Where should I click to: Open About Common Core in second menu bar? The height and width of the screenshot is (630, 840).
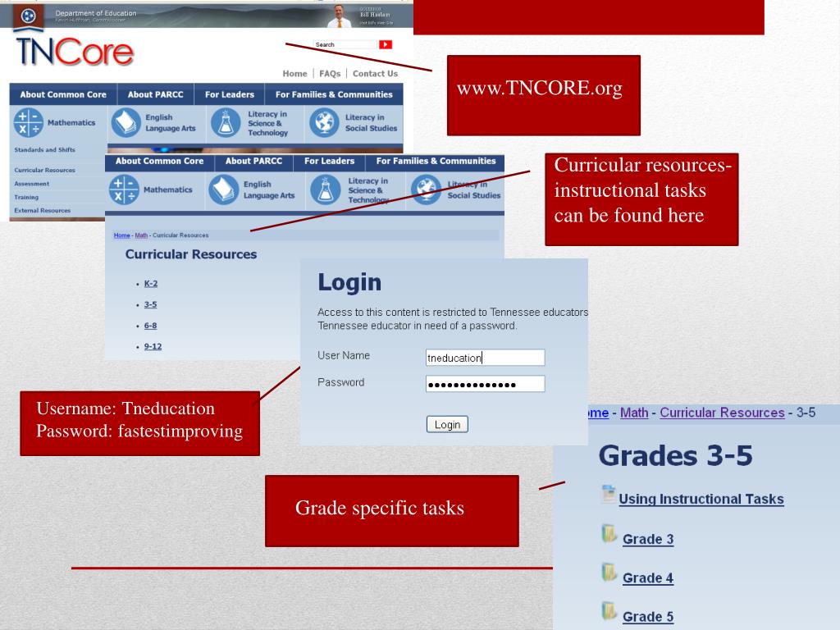[160, 161]
